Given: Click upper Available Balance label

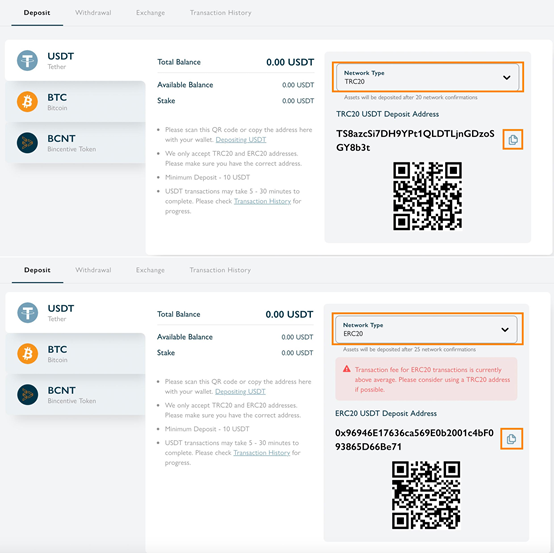Looking at the screenshot, I should (185, 85).
